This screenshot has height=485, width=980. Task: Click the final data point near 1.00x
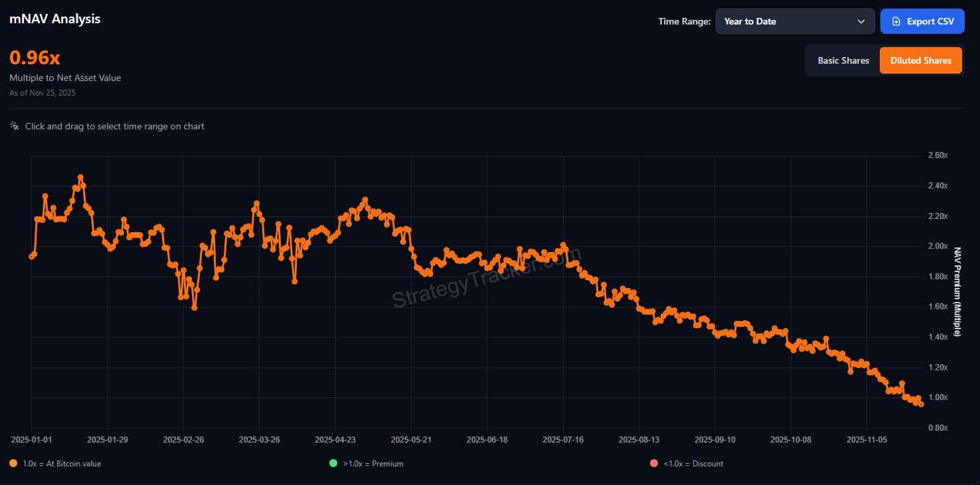coord(920,402)
